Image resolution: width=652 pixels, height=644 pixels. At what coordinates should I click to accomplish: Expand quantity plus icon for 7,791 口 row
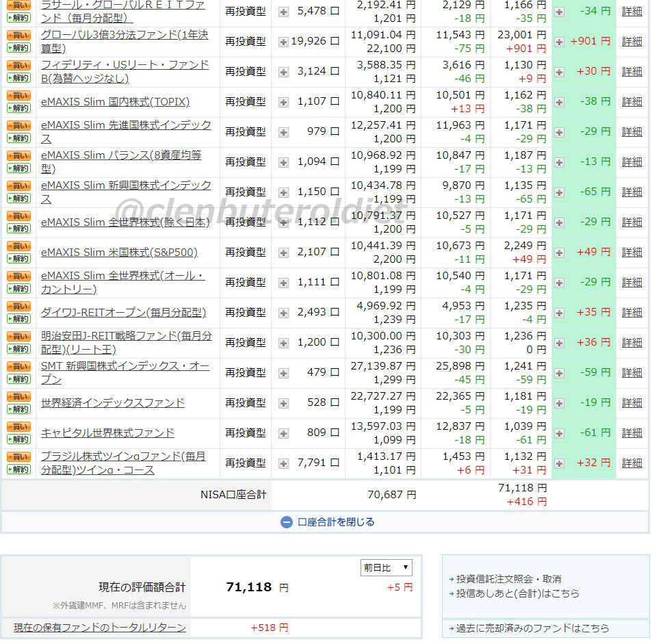click(x=284, y=464)
